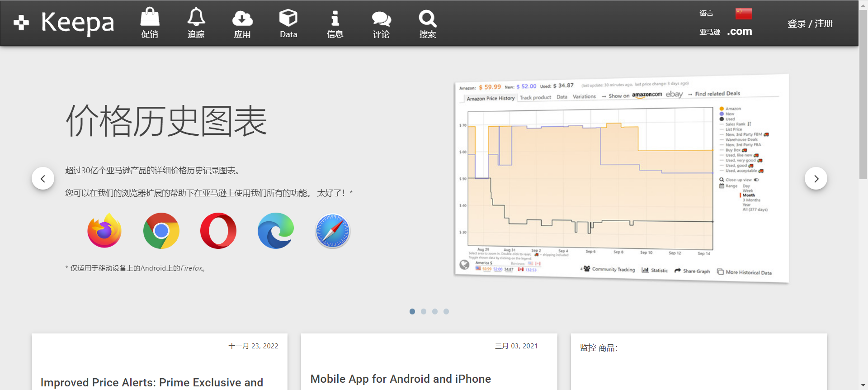Image resolution: width=868 pixels, height=390 pixels.
Task: Open the price history chart screenshot
Action: (622, 178)
